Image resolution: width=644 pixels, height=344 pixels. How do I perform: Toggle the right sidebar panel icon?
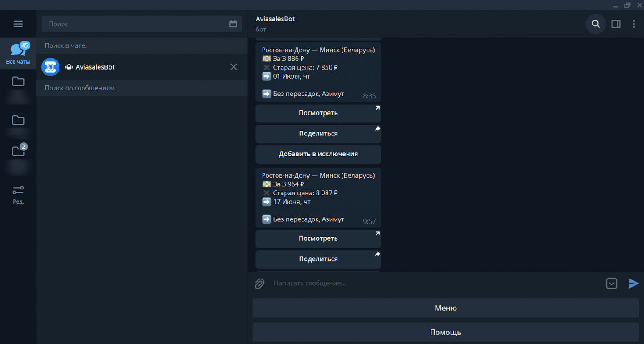click(616, 24)
